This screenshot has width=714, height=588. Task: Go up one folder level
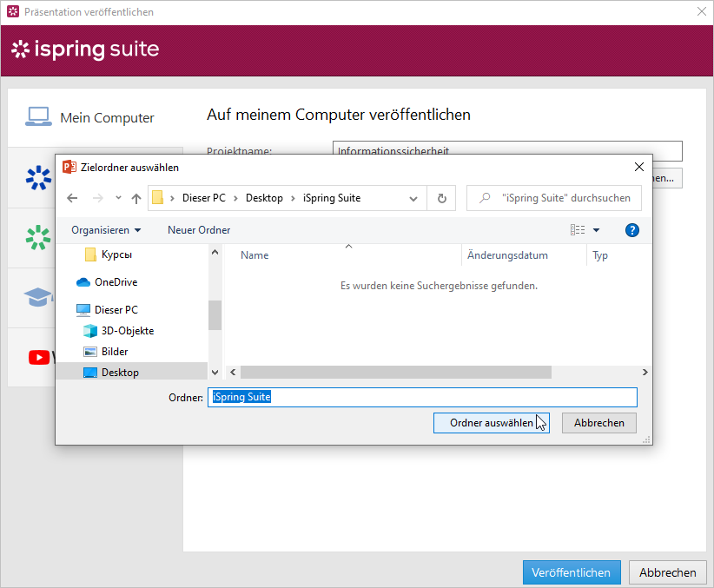pos(136,198)
